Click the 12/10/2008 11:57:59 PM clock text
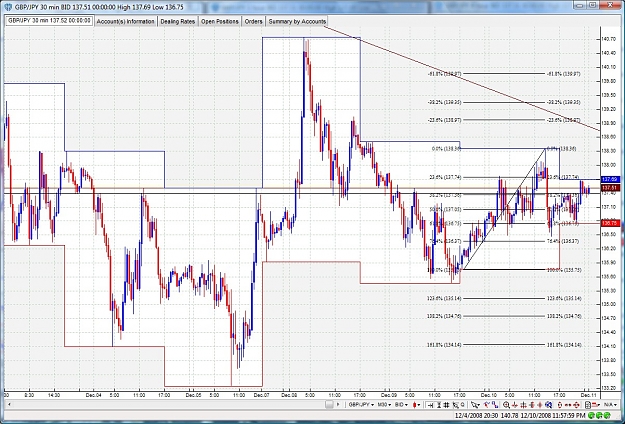The height and width of the screenshot is (424, 625). [x=553, y=416]
